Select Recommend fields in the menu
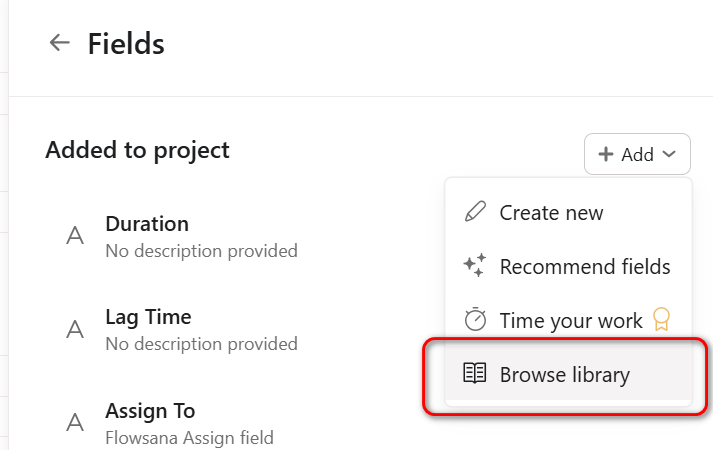The height and width of the screenshot is (450, 713). point(584,266)
